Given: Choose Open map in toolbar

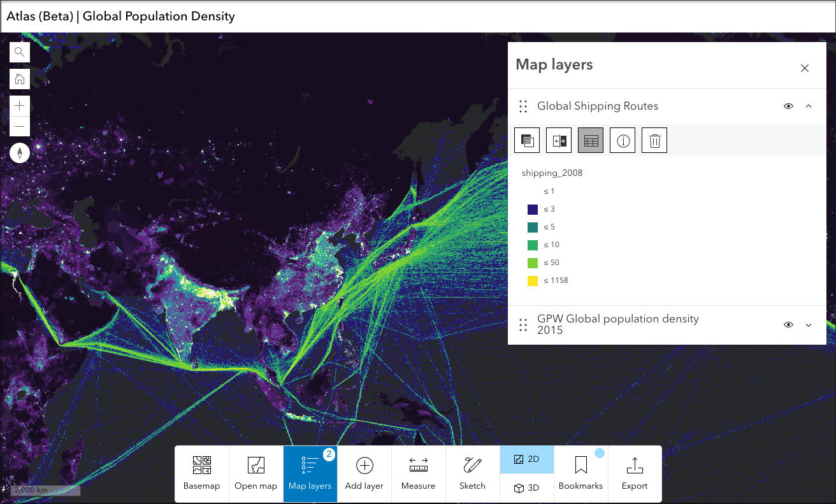Looking at the screenshot, I should click(256, 473).
